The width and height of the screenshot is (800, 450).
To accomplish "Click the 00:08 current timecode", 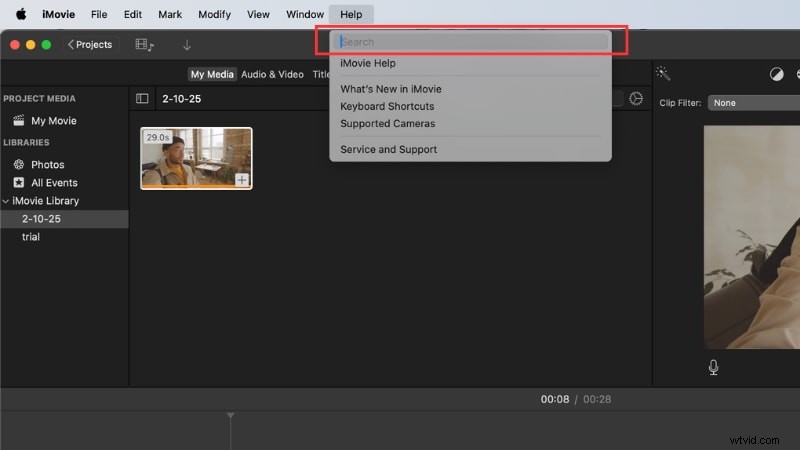I will point(555,399).
